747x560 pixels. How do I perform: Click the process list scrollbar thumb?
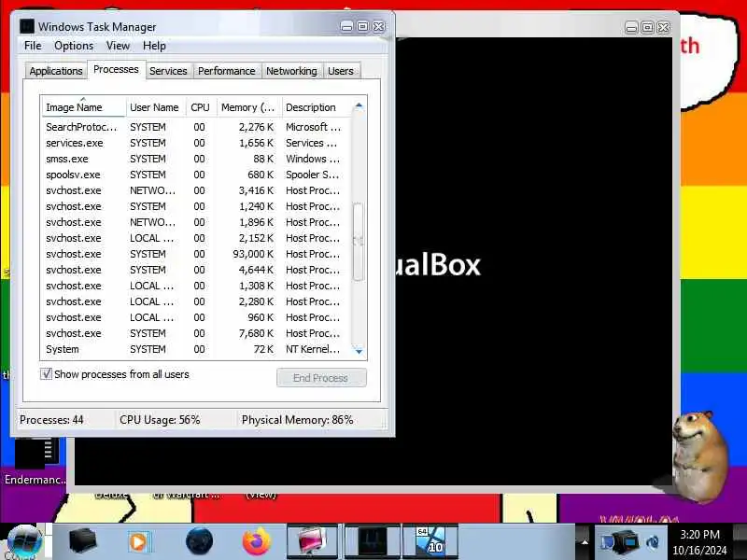[358, 242]
